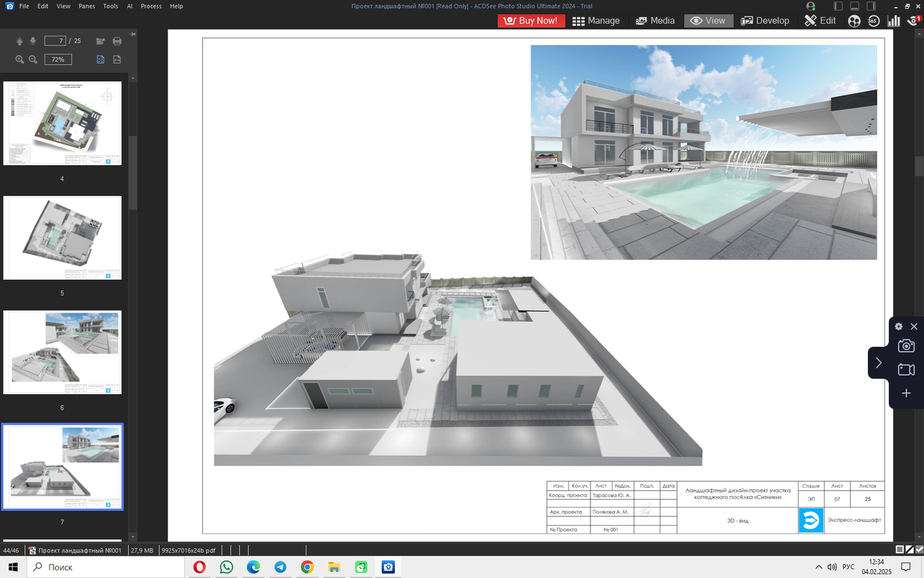
Task: Click the diagonal black-white status bar icon
Action: pos(909,550)
